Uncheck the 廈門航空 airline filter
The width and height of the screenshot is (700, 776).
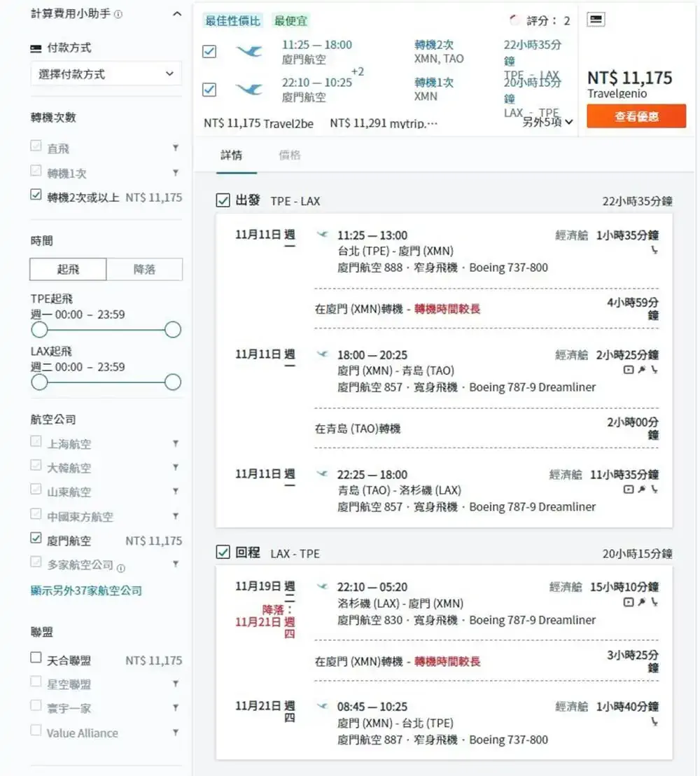[x=36, y=538]
